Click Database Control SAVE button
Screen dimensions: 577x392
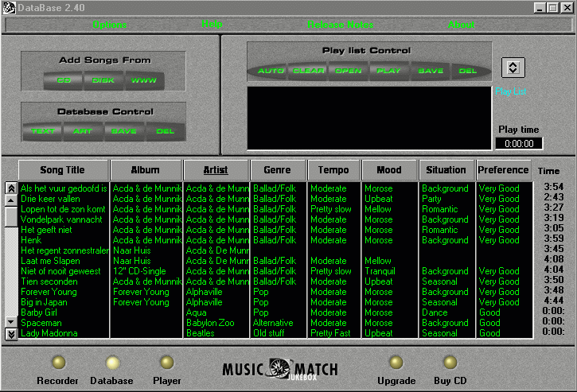coord(124,131)
